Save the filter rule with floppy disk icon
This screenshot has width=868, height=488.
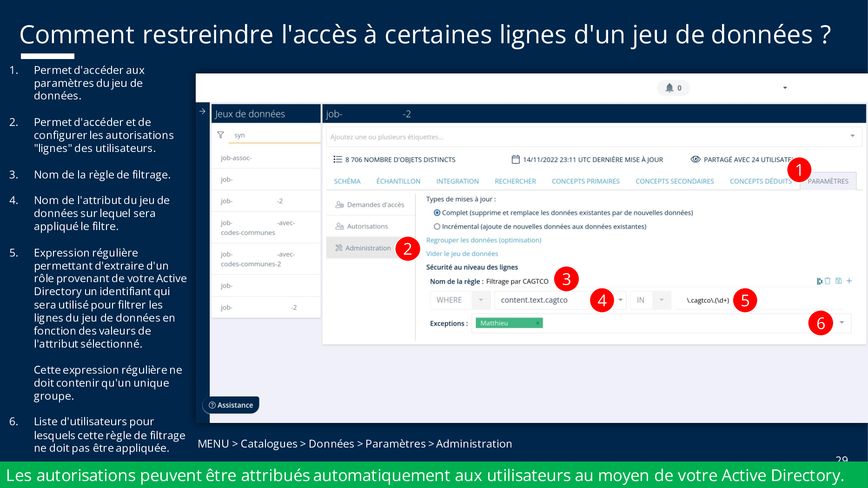(838, 281)
